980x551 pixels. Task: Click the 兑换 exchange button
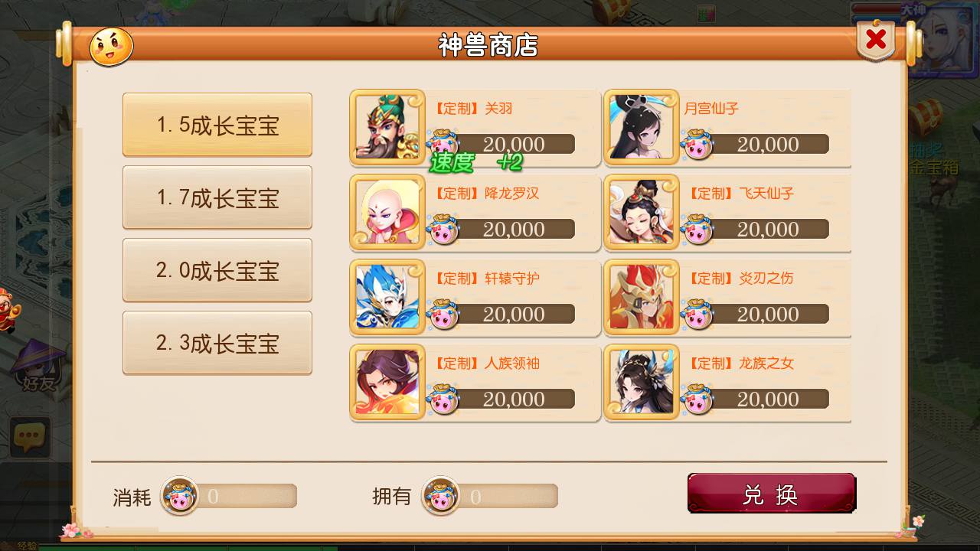click(x=772, y=494)
